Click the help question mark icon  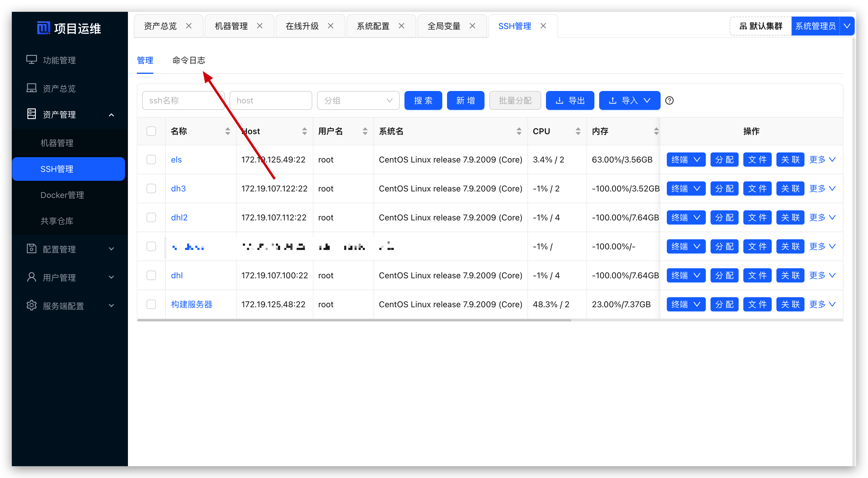[x=669, y=100]
